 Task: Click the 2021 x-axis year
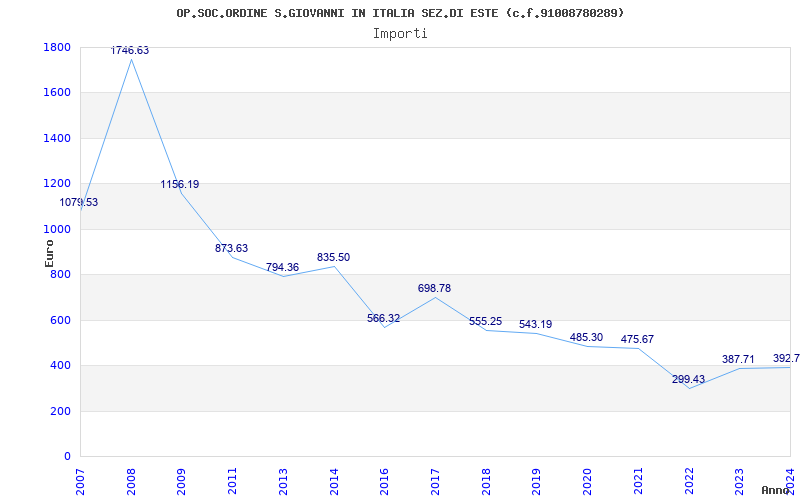[638, 481]
